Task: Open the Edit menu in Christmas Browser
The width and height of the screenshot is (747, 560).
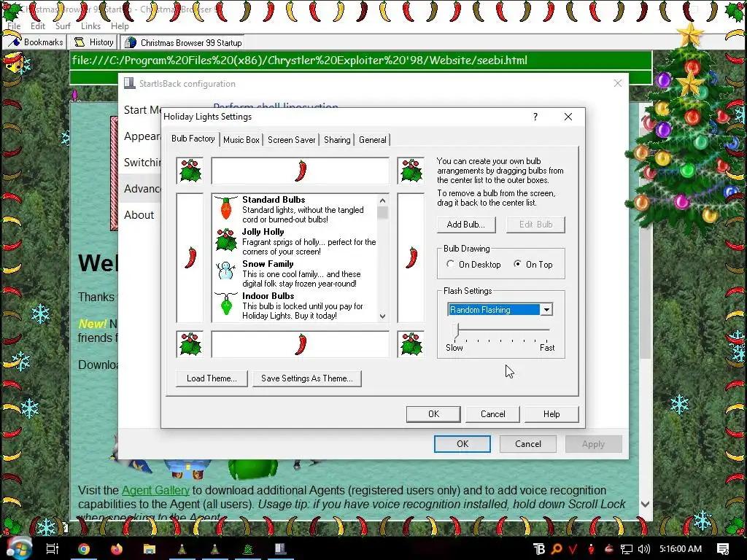Action: pos(38,26)
